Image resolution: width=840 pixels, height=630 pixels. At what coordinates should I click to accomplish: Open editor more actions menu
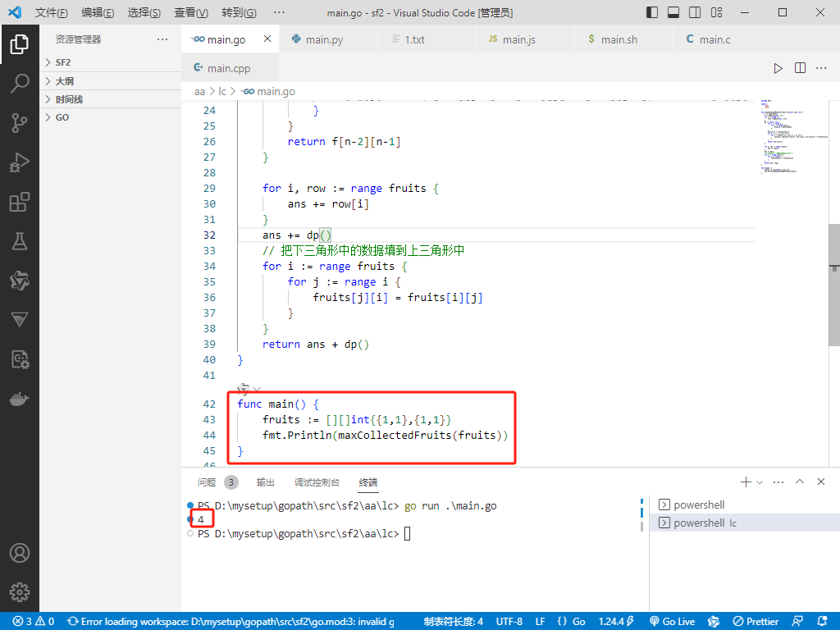[x=821, y=68]
